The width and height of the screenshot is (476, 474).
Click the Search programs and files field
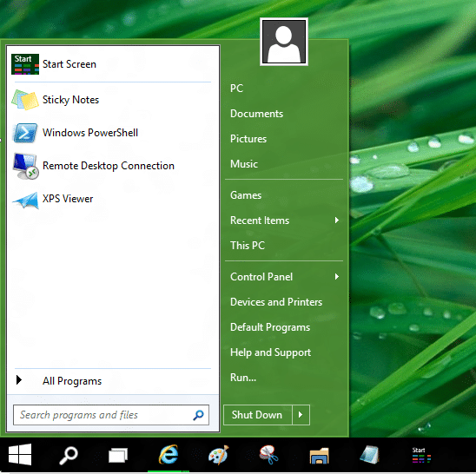[x=111, y=415]
